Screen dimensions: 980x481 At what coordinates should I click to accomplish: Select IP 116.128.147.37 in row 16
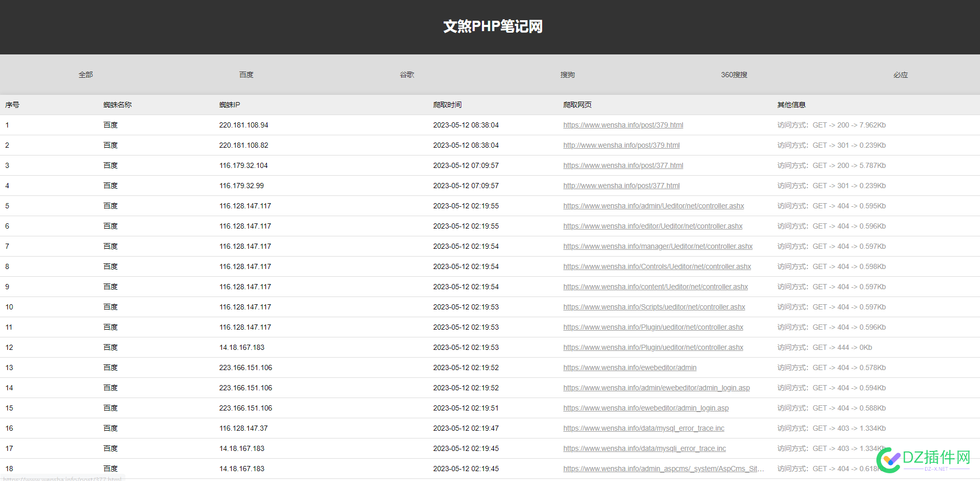[244, 428]
